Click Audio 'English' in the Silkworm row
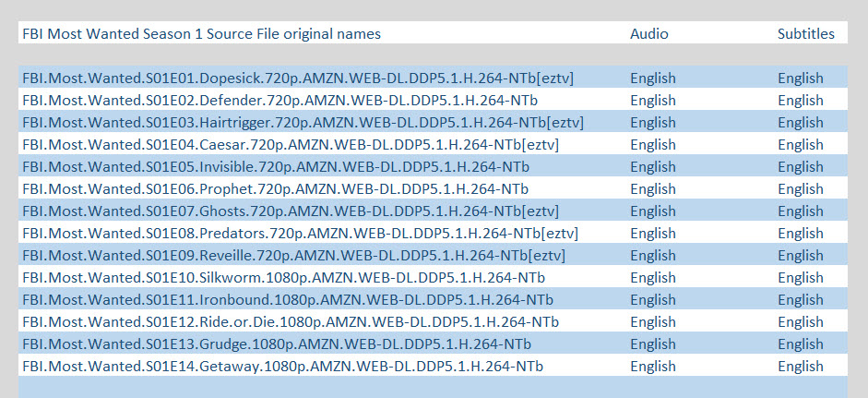Viewport: 868px width, 398px height. coord(653,278)
